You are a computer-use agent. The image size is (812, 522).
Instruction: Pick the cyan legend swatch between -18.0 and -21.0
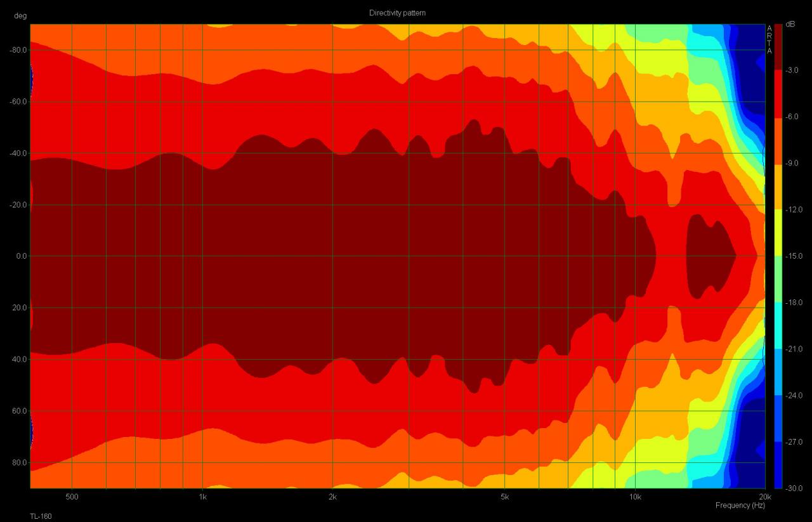pos(778,326)
